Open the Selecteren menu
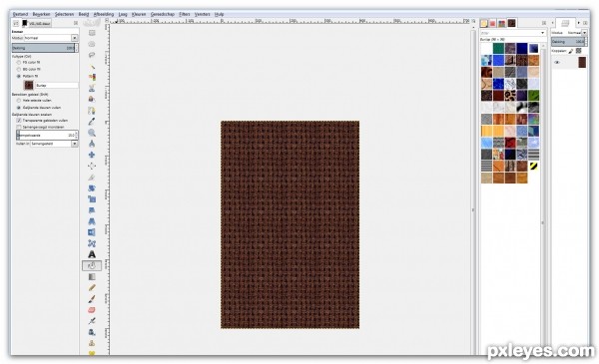This screenshot has height=364, width=599. [64, 14]
